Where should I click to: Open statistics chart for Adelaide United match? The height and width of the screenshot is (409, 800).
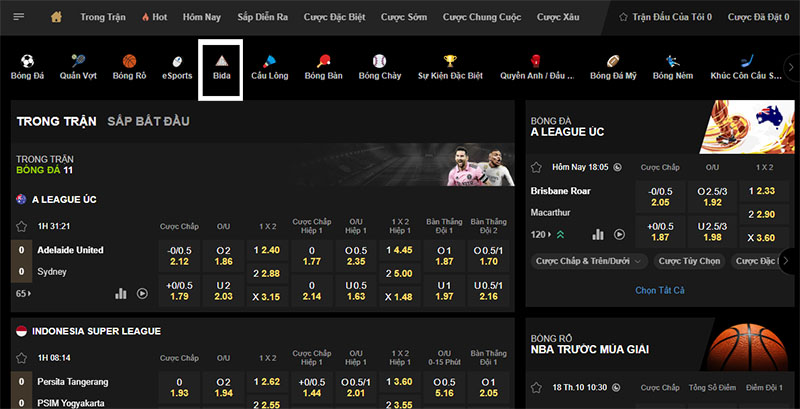coord(121,293)
